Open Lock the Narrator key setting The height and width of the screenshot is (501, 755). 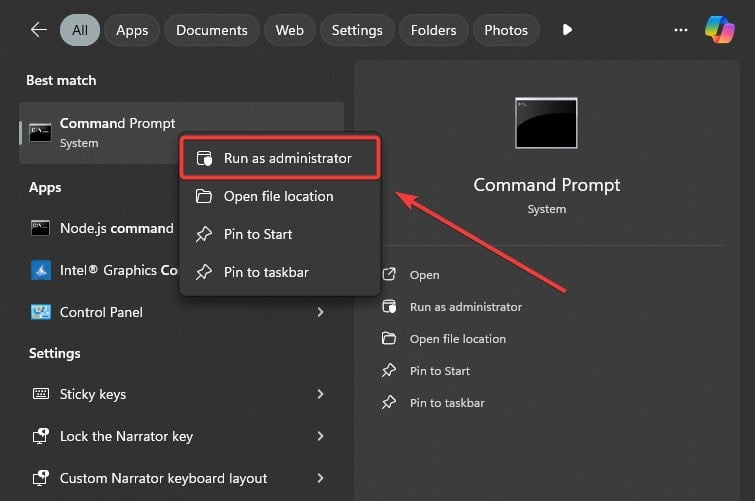point(181,436)
